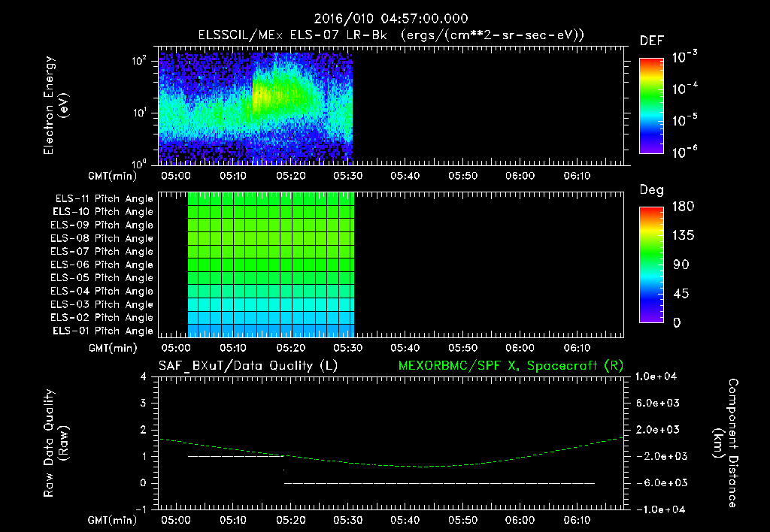Select the ELS-03 Pitch Angle row label
The image size is (770, 532).
coord(102,305)
